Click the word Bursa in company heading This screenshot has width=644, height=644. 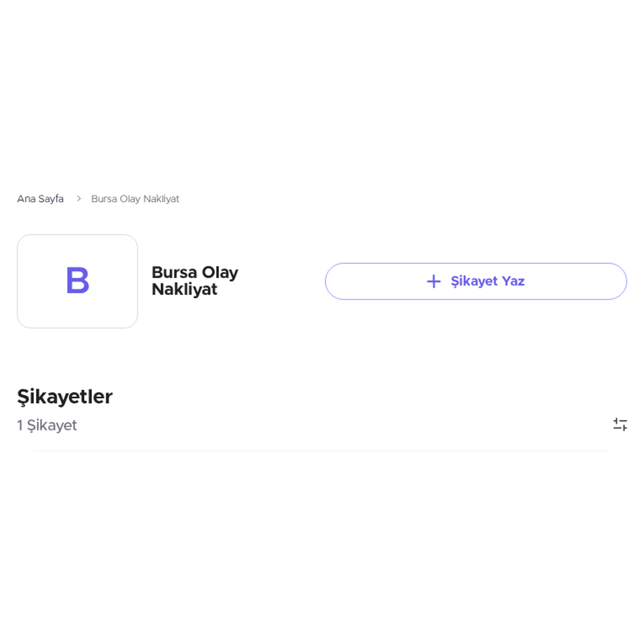click(x=174, y=273)
